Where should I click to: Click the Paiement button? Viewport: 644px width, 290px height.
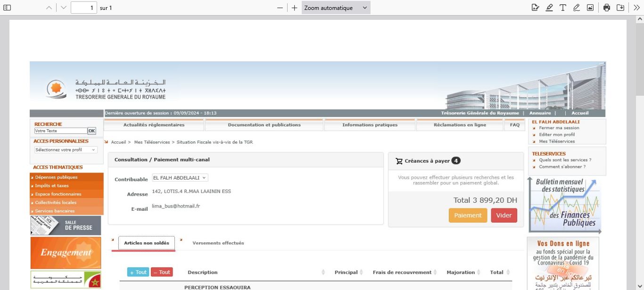(468, 215)
